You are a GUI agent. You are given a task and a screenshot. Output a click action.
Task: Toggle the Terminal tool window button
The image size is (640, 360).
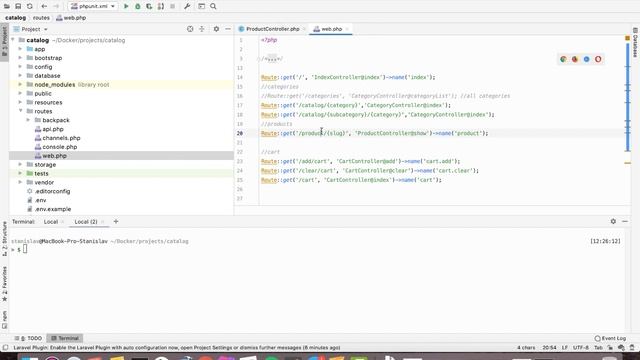pos(65,338)
